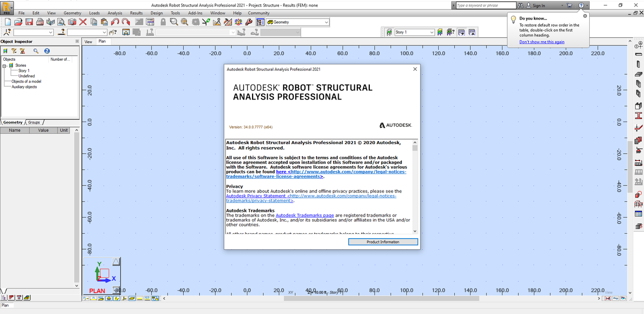
Task: Open a project with the folder icon
Action: click(x=18, y=22)
